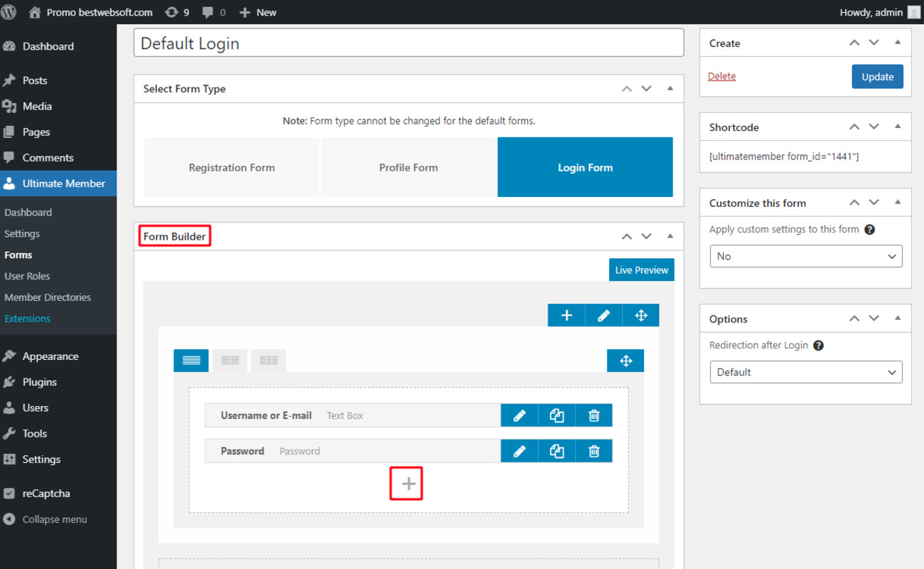This screenshot has width=924, height=569.
Task: Add a new field with gray plus
Action: coord(408,484)
